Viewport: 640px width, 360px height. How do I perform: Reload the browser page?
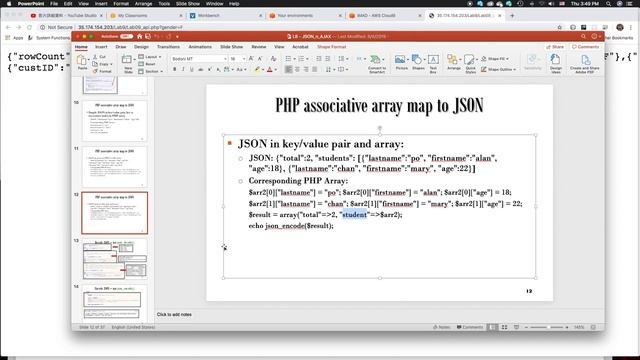[x=29, y=27]
